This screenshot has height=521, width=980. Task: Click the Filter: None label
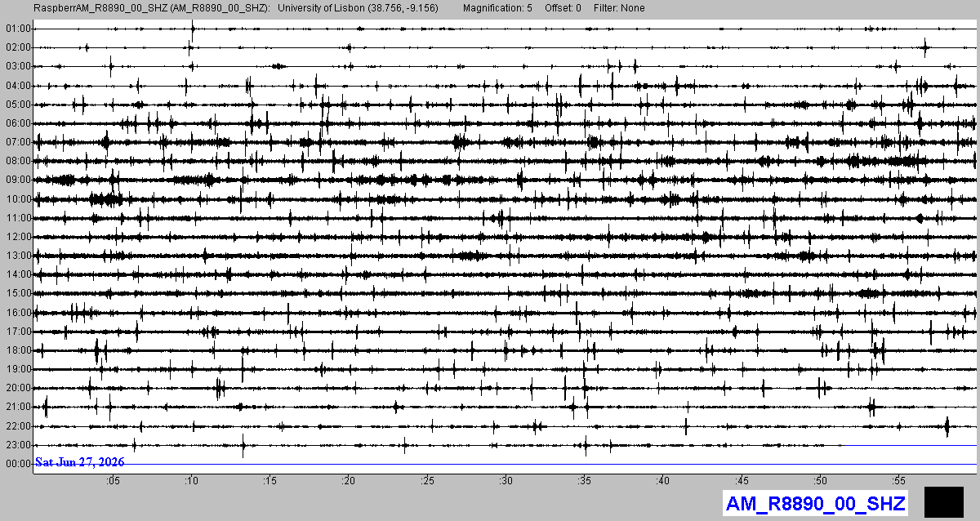pos(619,8)
